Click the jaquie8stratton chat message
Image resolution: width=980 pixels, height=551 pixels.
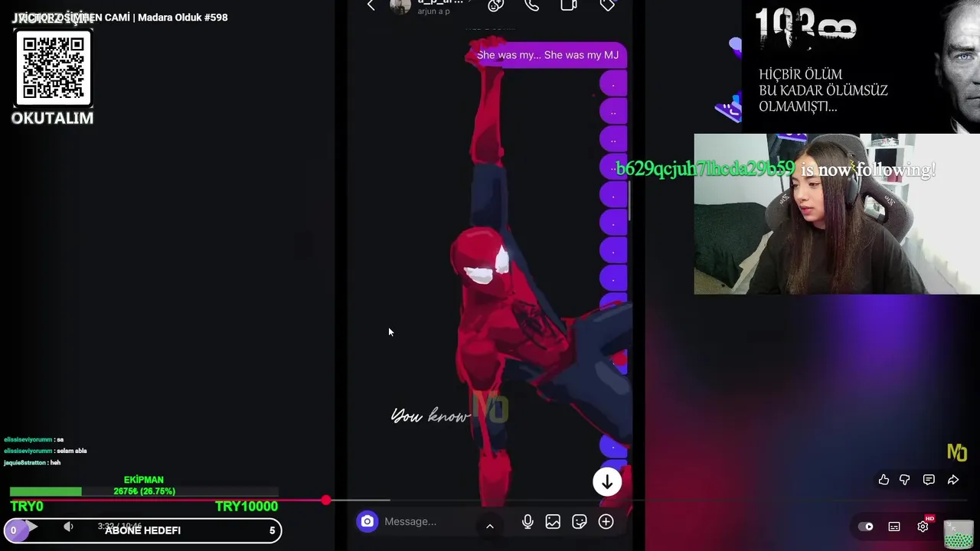32,462
